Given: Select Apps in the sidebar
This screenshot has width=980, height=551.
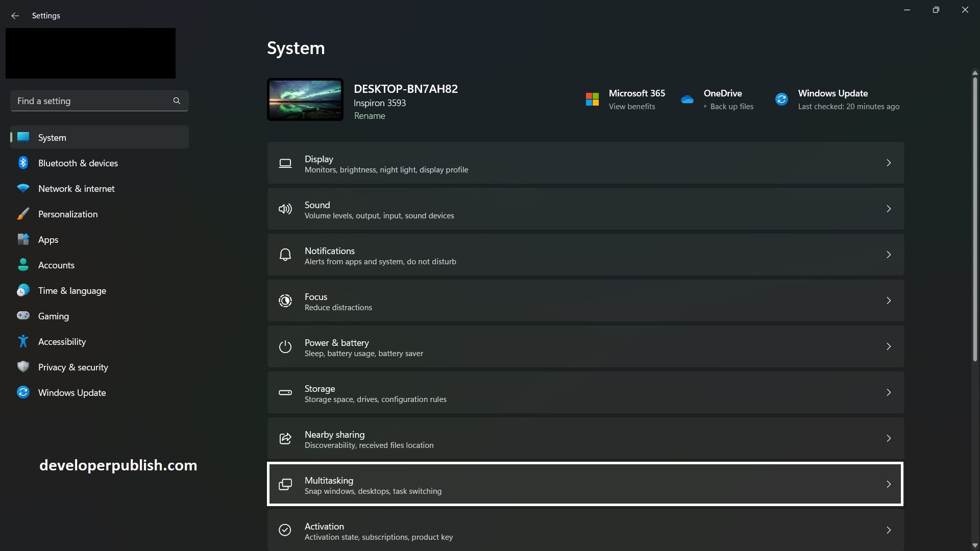Looking at the screenshot, I should coord(48,239).
